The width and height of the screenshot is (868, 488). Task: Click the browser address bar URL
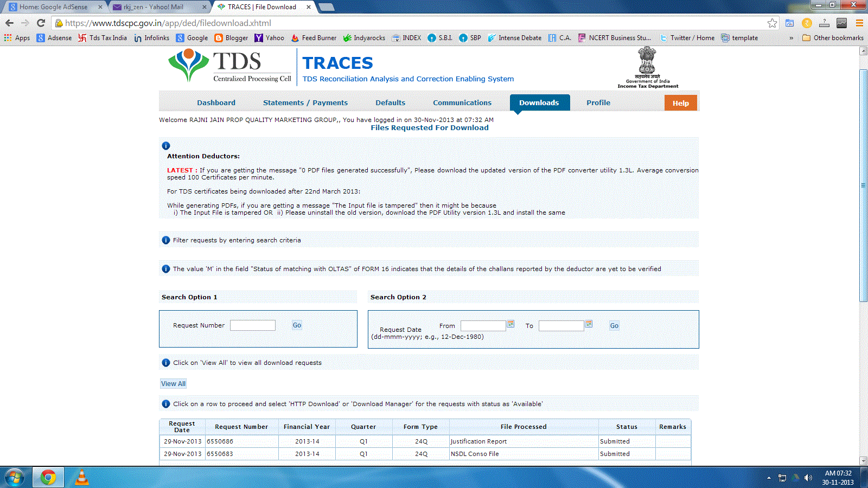[x=168, y=23]
